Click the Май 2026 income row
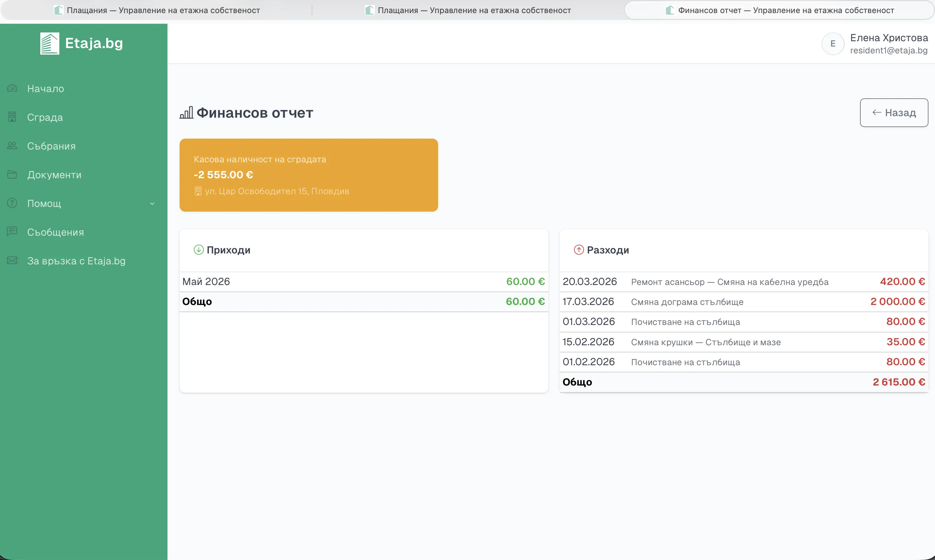This screenshot has height=560, width=935. pyautogui.click(x=364, y=282)
